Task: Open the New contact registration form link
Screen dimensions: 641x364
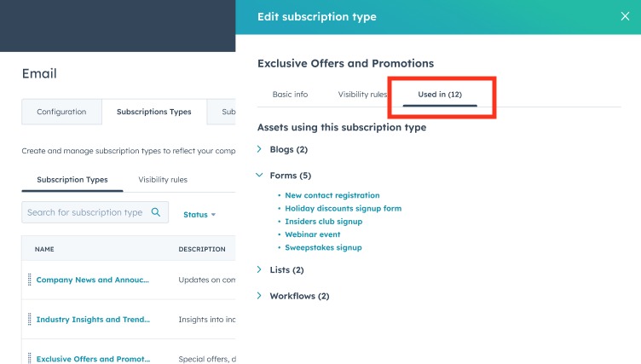Action: point(332,195)
